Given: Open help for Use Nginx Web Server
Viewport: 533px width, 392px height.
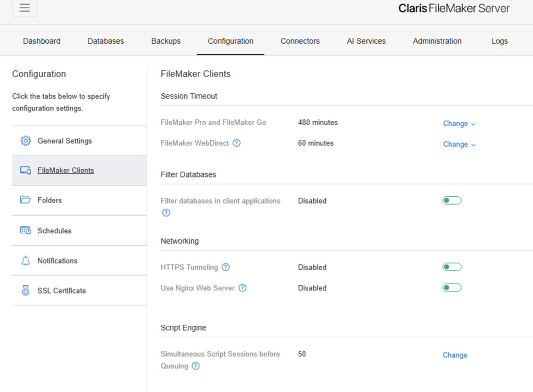Looking at the screenshot, I should 243,288.
